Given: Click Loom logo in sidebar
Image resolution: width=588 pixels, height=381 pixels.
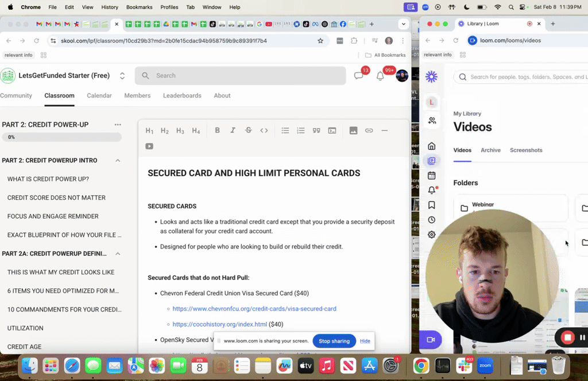Looking at the screenshot, I should (432, 77).
